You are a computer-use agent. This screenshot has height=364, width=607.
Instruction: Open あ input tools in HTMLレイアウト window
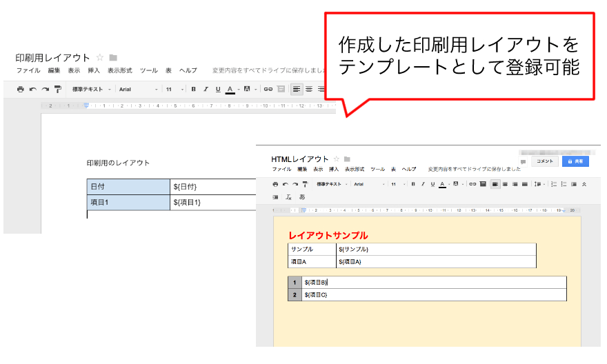[x=302, y=197]
